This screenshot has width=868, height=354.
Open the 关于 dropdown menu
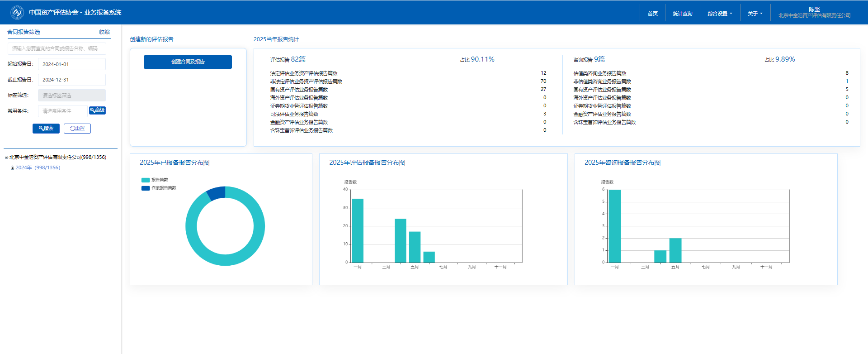pyautogui.click(x=755, y=14)
